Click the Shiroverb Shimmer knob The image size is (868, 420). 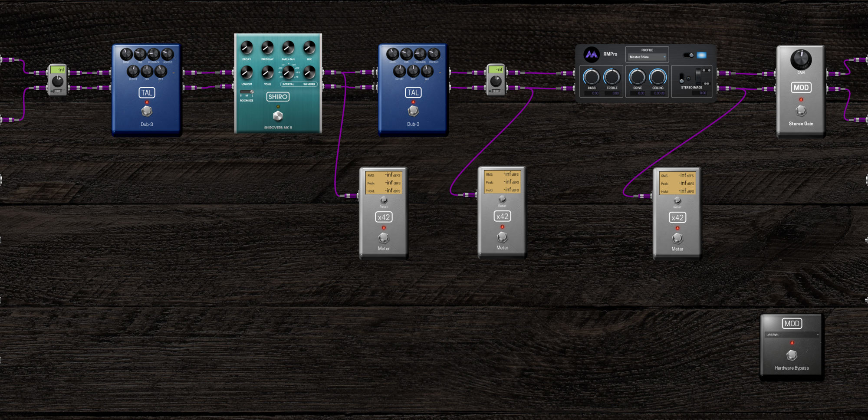click(309, 72)
